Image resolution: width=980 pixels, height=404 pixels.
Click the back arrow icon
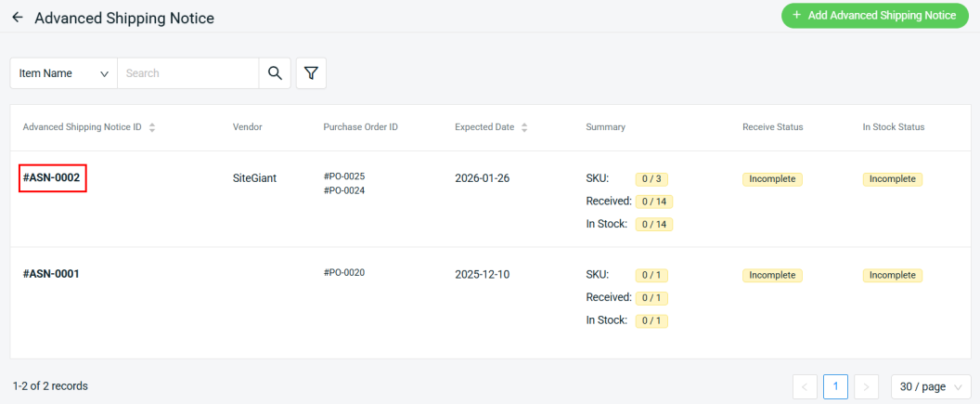point(17,18)
